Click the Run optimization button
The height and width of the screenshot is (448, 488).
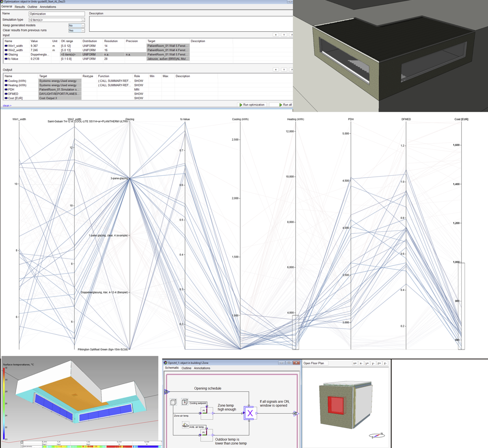(x=252, y=105)
